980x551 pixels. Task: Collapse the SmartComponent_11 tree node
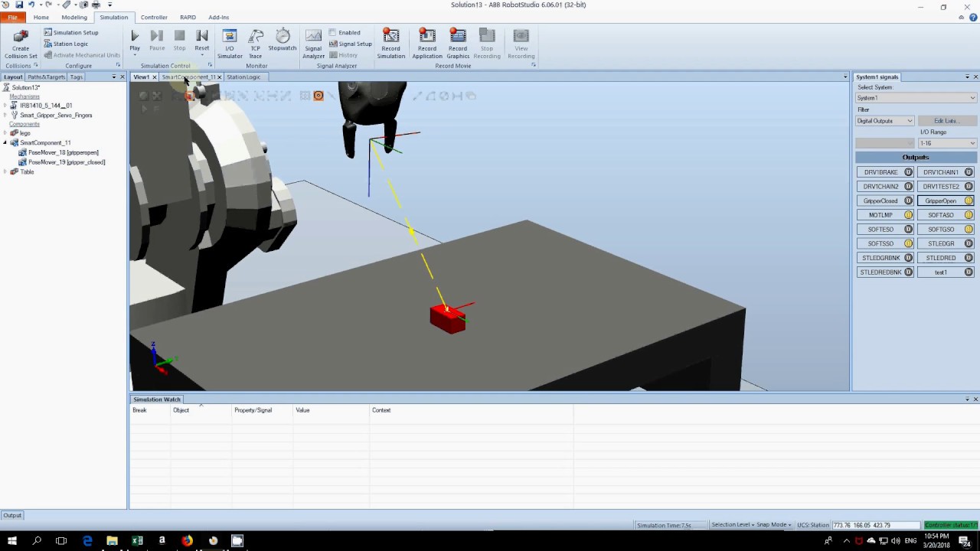(5, 143)
